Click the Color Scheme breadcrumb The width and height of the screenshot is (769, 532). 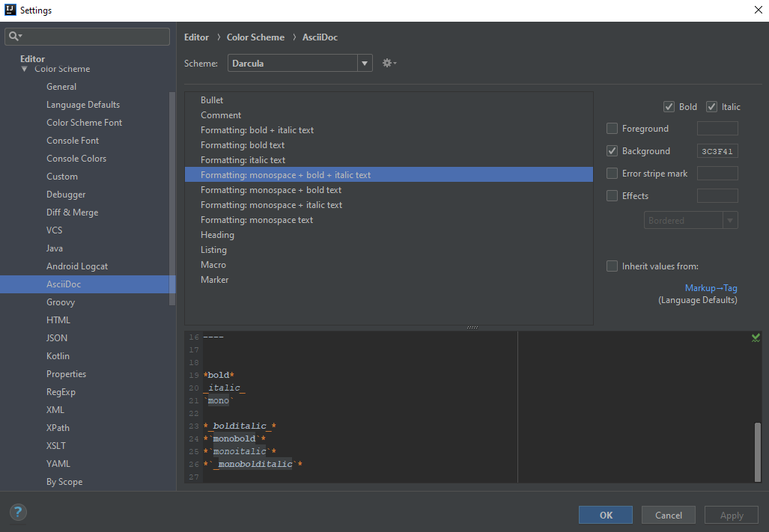pyautogui.click(x=255, y=37)
